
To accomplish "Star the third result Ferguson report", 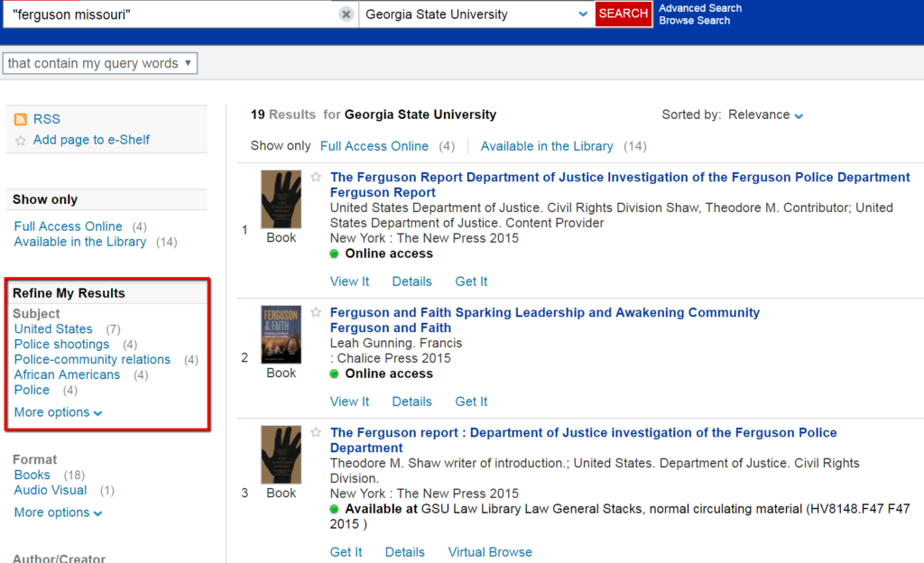I will tap(316, 432).
